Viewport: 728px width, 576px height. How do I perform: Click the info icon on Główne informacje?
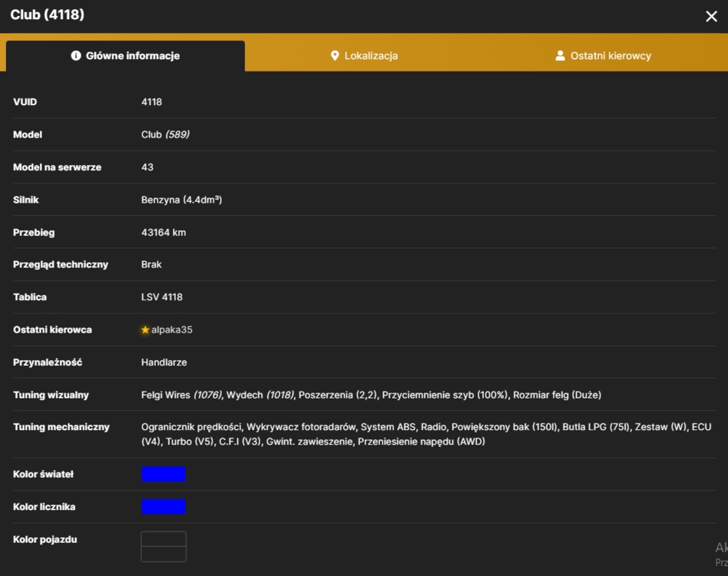(76, 56)
